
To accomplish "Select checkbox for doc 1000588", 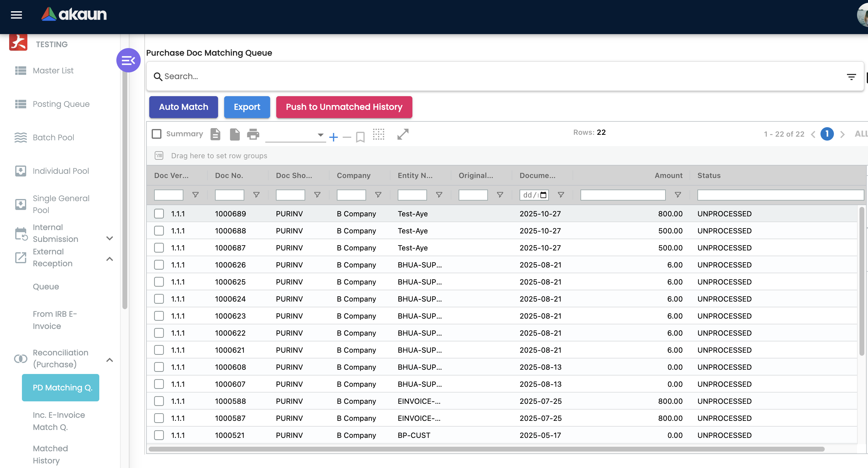I will pyautogui.click(x=159, y=401).
